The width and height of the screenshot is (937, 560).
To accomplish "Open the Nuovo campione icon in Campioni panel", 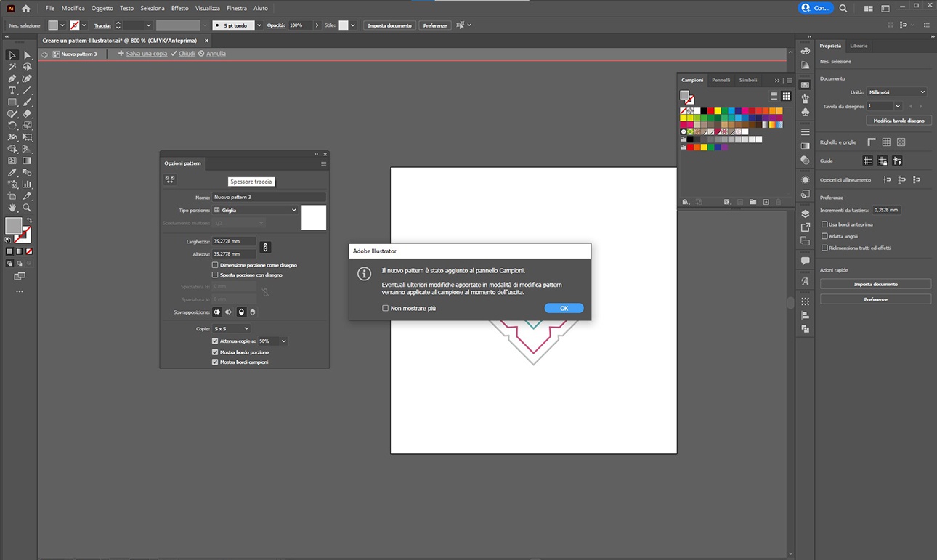I will (766, 201).
